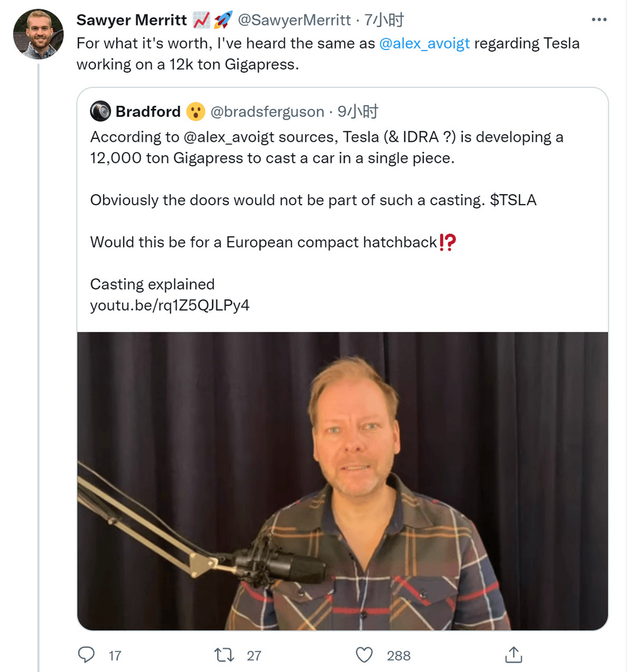Open Sawyer Merritt's profile avatar
Image resolution: width=628 pixels, height=672 pixels.
(38, 34)
